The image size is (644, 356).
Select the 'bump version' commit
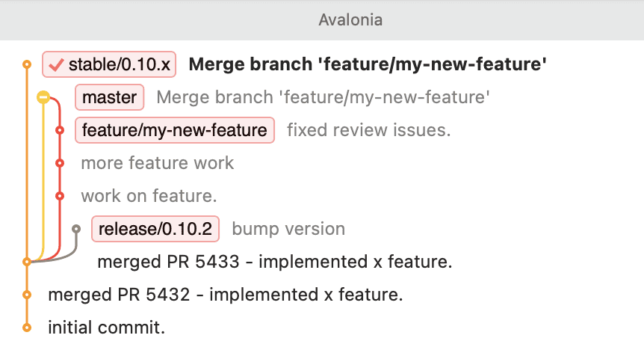288,229
